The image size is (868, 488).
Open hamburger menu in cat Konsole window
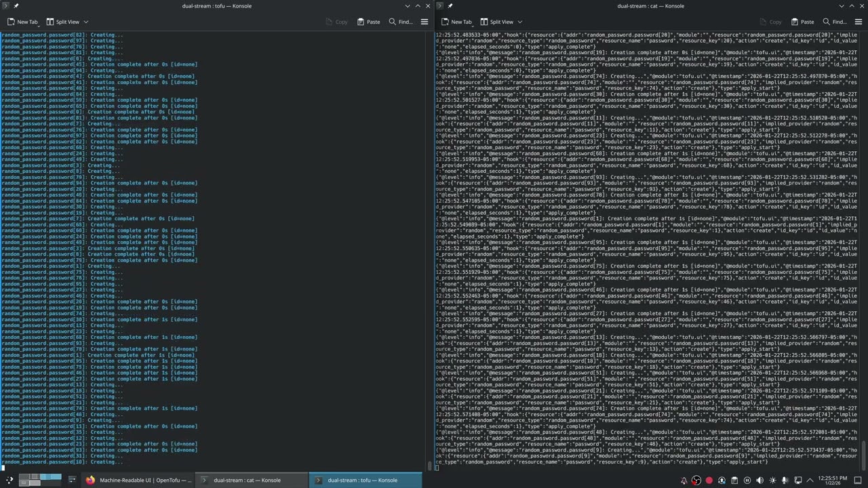coord(859,22)
